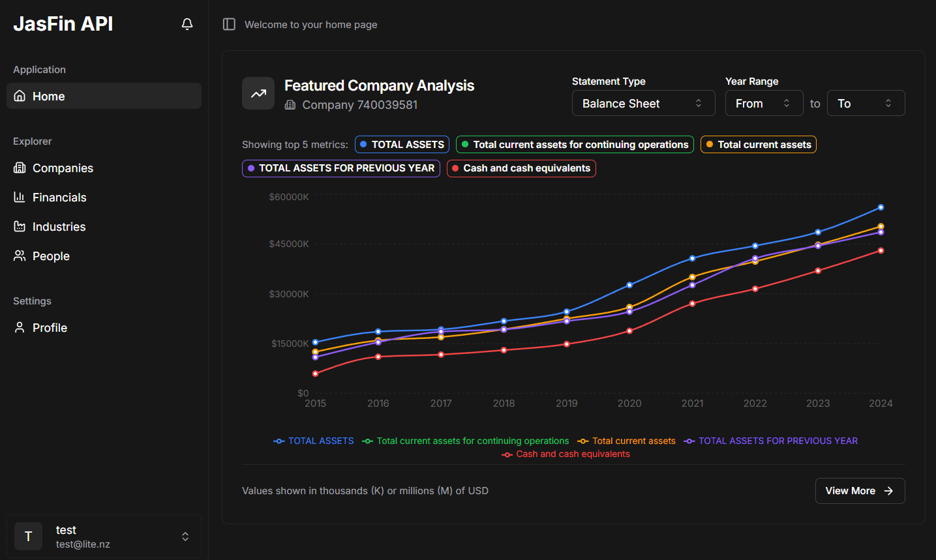Open the From year dropdown
The height and width of the screenshot is (560, 936).
pyautogui.click(x=763, y=104)
